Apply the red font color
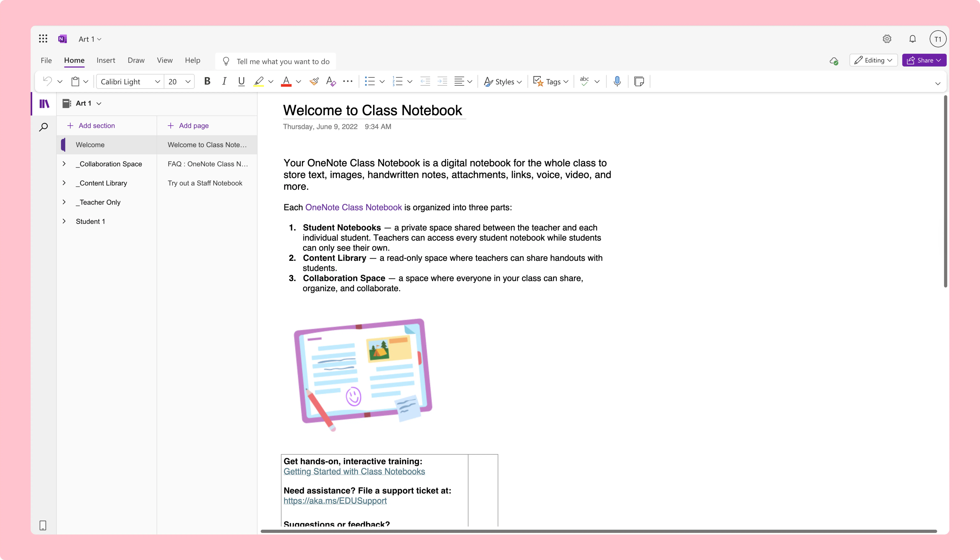 pos(286,81)
